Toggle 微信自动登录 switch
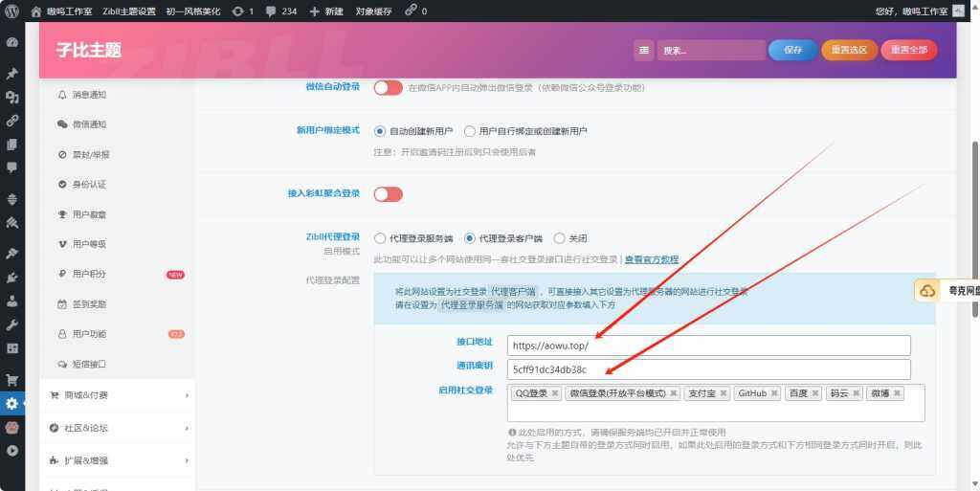 [389, 87]
